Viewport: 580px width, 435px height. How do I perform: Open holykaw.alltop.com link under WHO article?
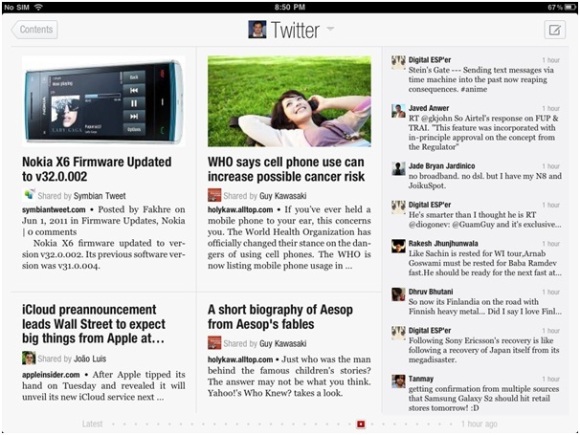pos(240,210)
